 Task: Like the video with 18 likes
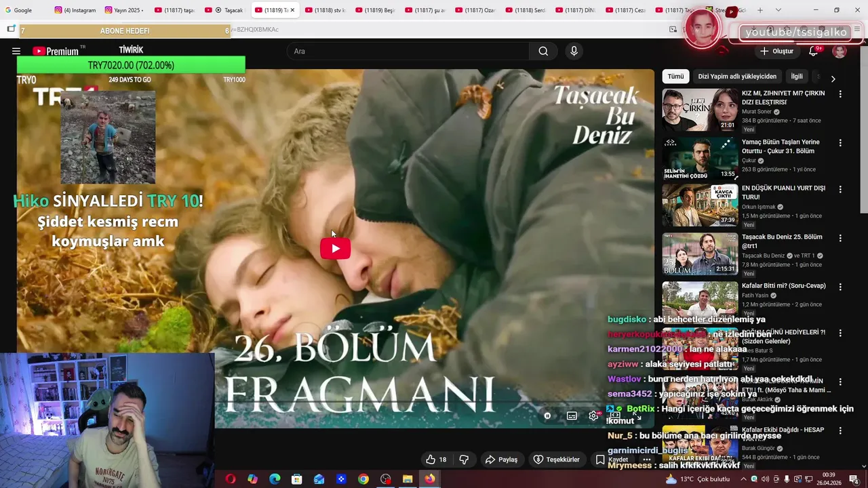coord(436,460)
